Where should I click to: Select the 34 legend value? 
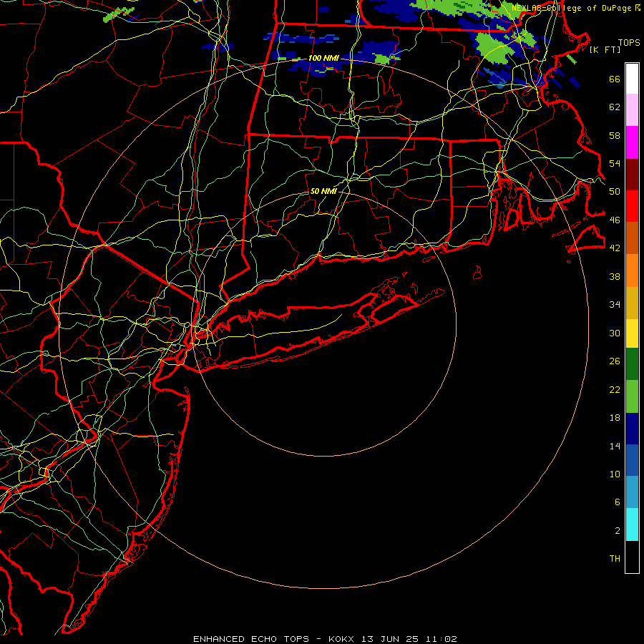(x=615, y=305)
